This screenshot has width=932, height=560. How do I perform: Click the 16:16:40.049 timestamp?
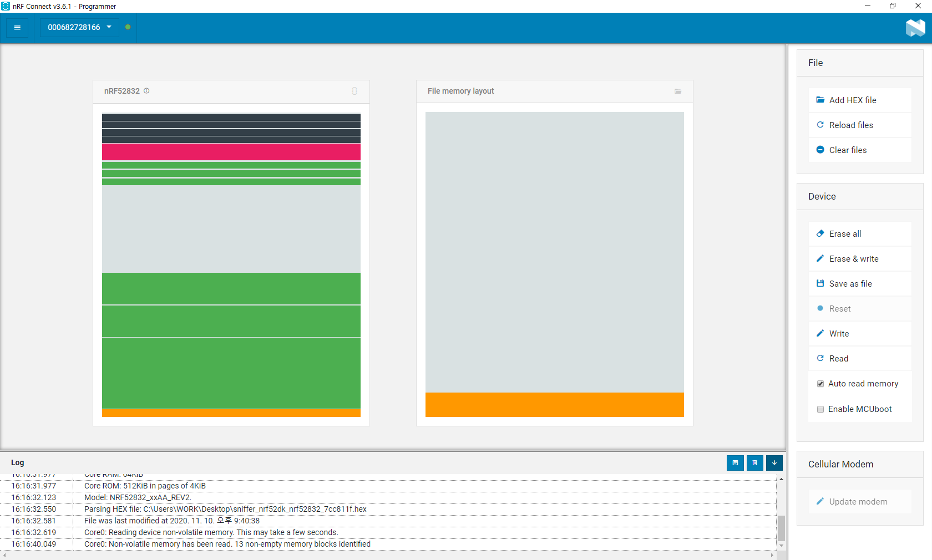pos(34,544)
